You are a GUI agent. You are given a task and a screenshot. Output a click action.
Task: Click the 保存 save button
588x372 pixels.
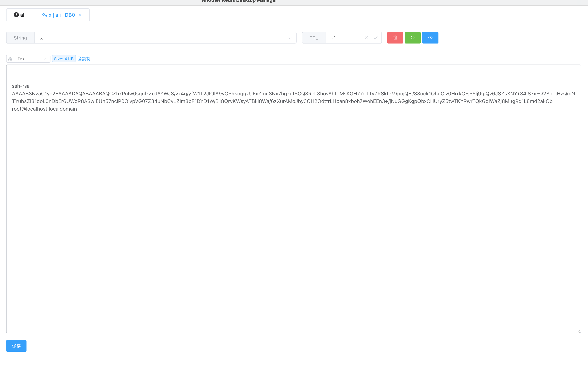point(16,346)
